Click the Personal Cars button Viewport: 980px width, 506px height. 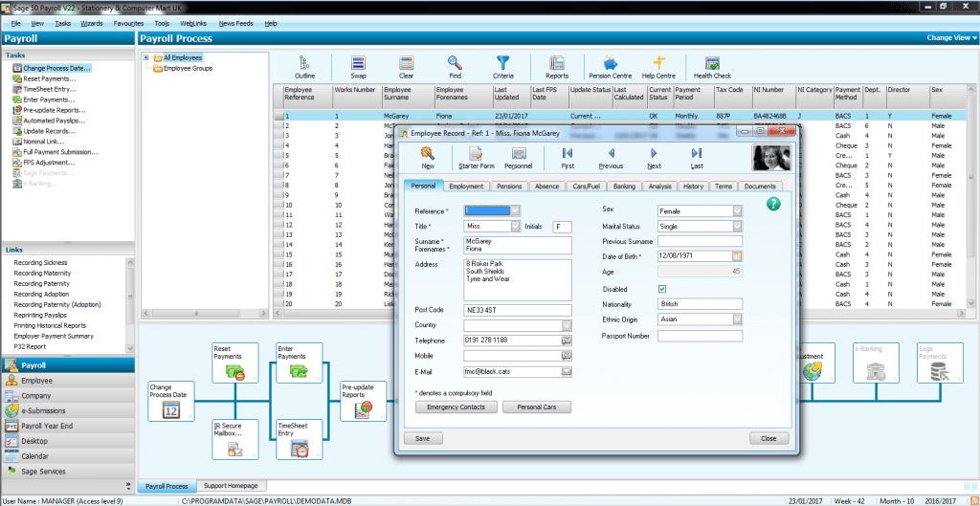click(x=537, y=407)
